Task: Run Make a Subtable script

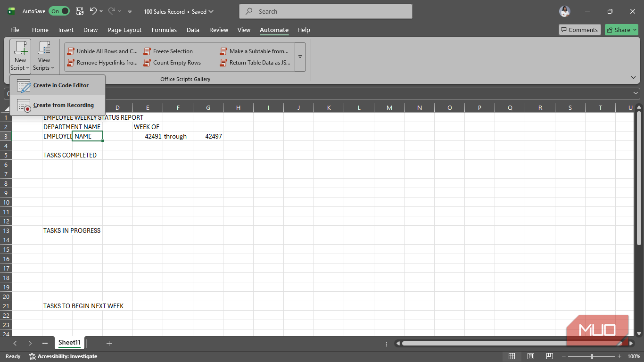Action: 255,51
